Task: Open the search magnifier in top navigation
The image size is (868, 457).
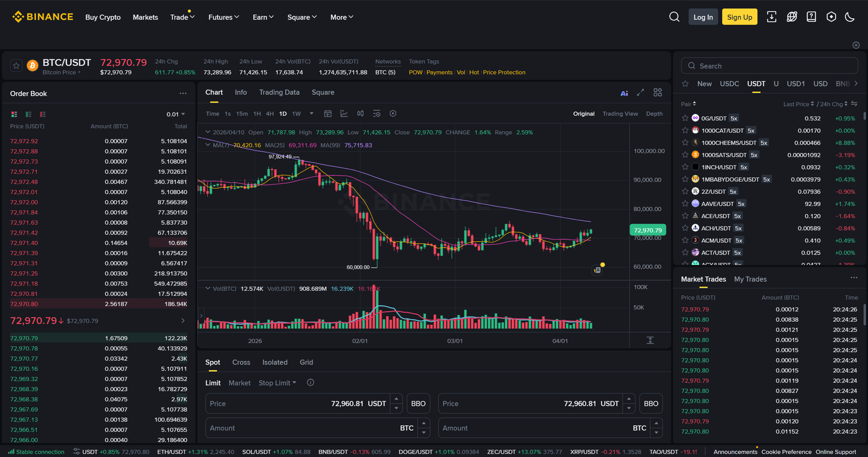Action: 674,17
